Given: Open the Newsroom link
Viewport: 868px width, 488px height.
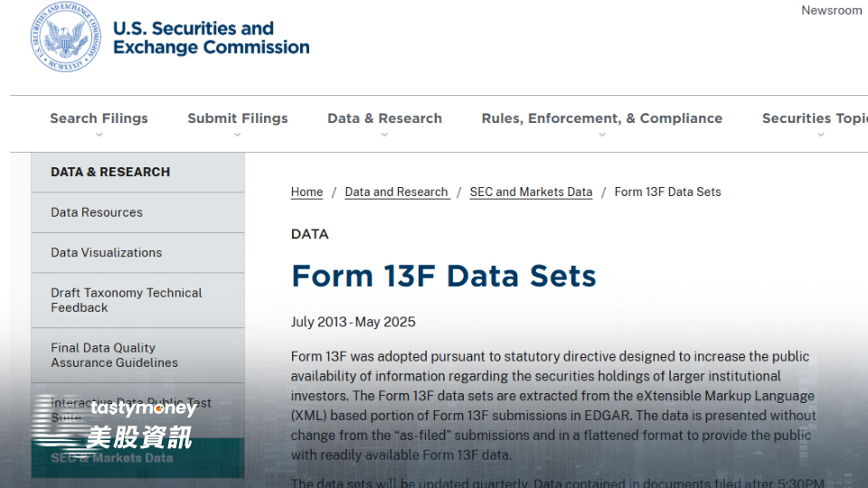Looking at the screenshot, I should click(832, 11).
